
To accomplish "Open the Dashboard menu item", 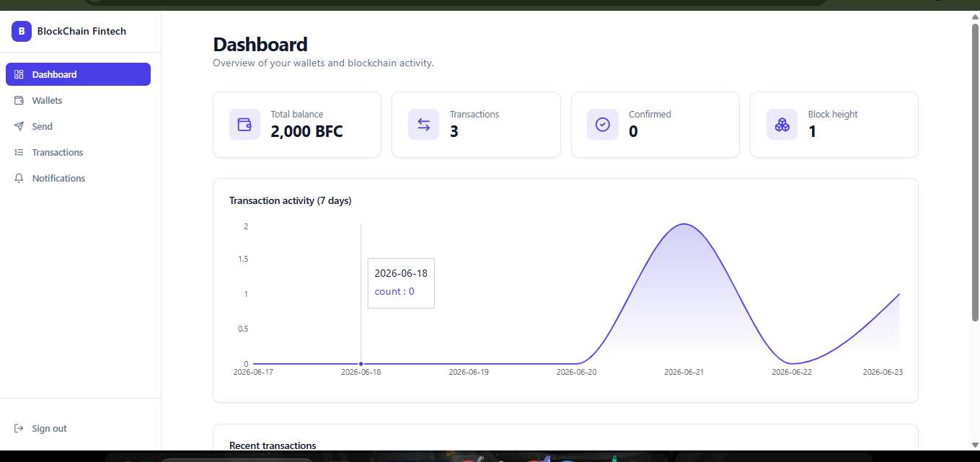I will pyautogui.click(x=78, y=74).
